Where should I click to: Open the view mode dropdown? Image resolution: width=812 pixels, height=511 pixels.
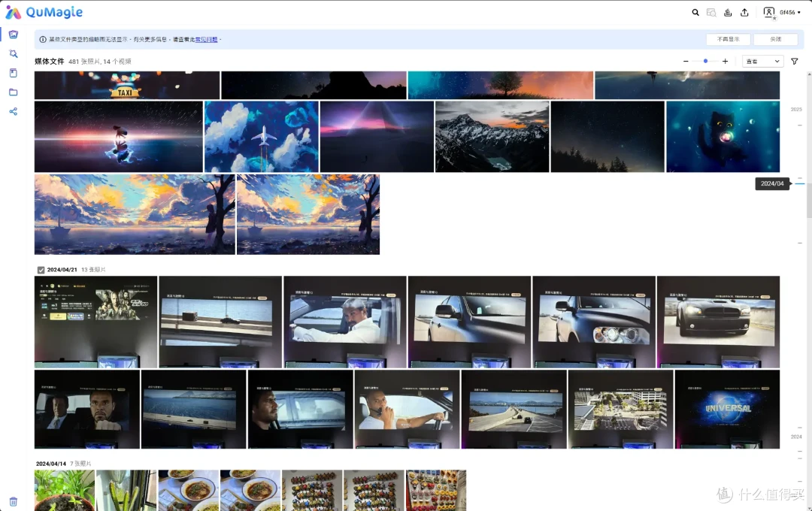click(x=762, y=61)
